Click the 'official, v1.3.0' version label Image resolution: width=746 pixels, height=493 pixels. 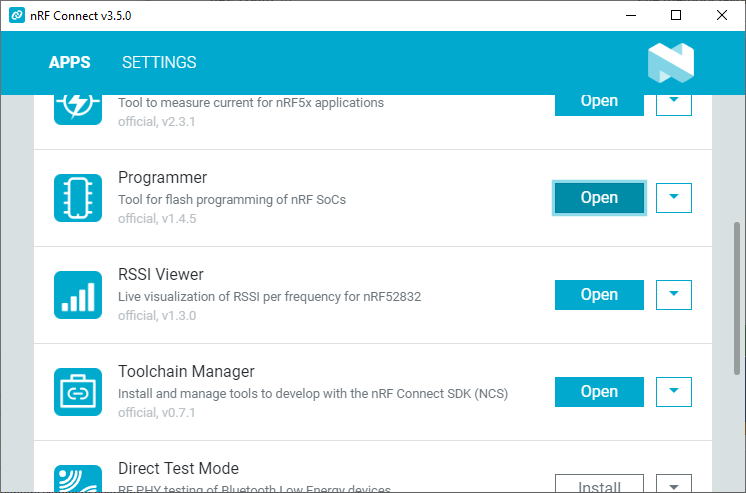click(x=157, y=316)
